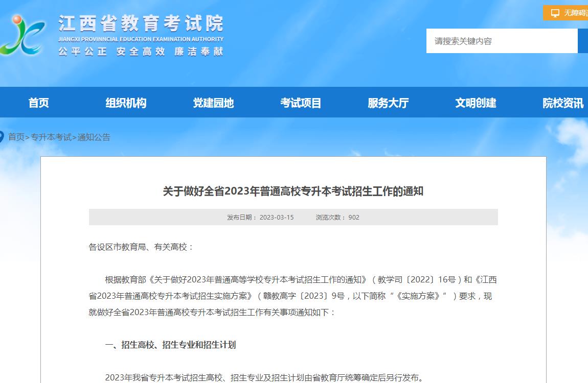The height and width of the screenshot is (383, 588).
Task: Open the 首页 navigation menu item
Action: tap(39, 103)
